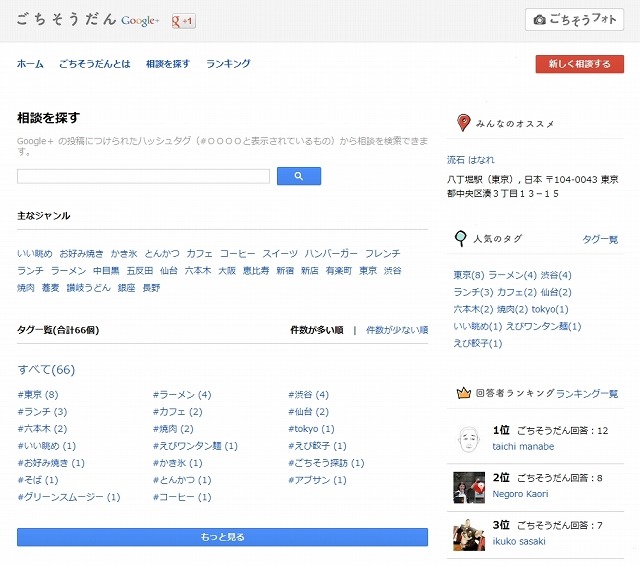Click the crown icon by 回答者ランキング
This screenshot has width=640, height=566.
464,393
